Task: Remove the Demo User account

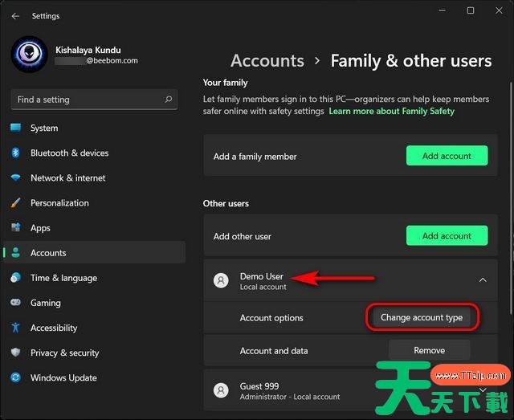Action: [429, 350]
